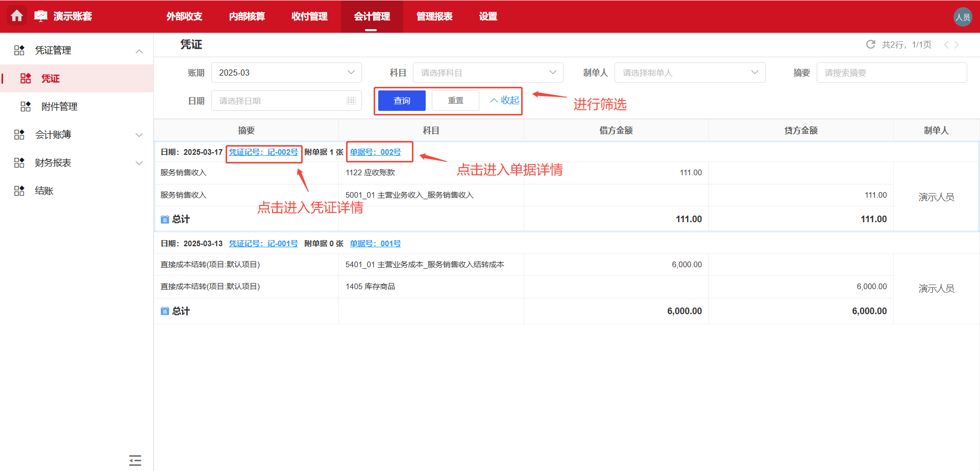
Task: Click the briefcase icon next to the first 总计 row
Action: [x=164, y=219]
